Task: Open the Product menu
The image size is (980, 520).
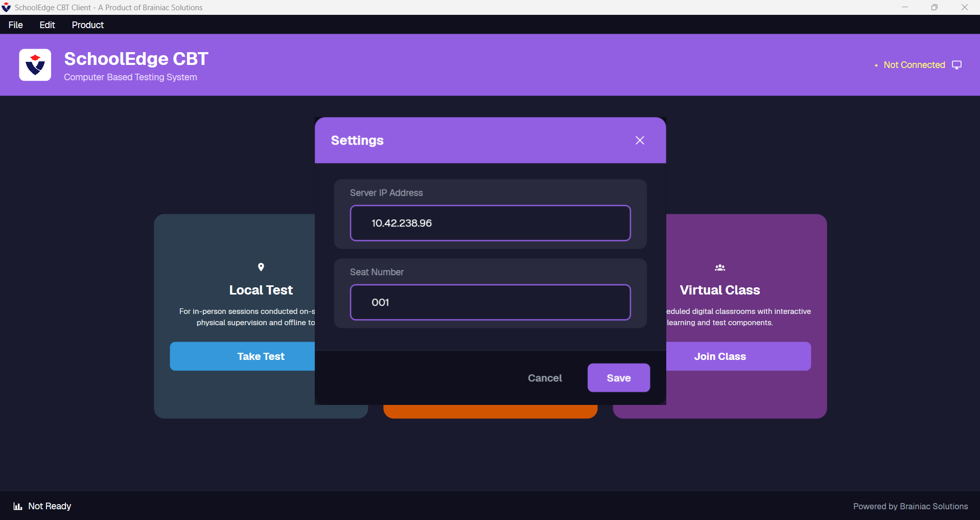Action: tap(88, 25)
